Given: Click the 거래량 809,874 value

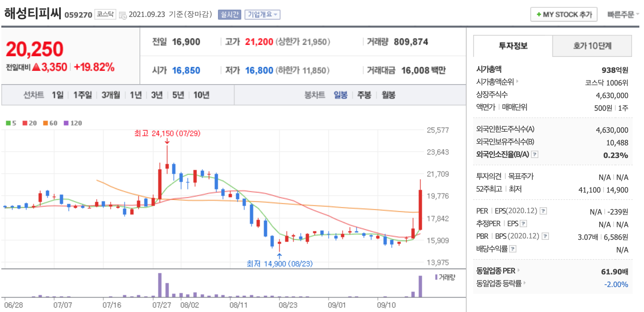Looking at the screenshot, I should coord(411,42).
